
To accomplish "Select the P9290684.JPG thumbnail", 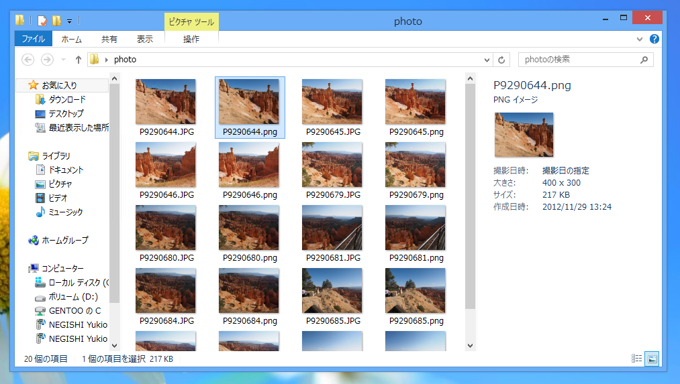I will click(x=166, y=291).
